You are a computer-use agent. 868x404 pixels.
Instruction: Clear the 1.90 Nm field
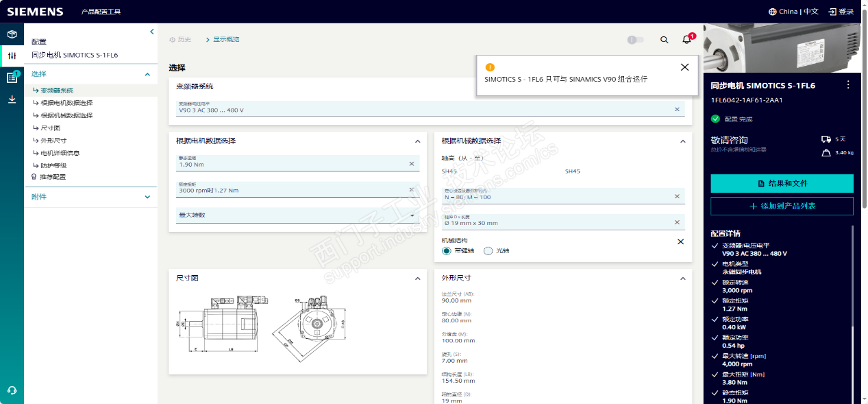[x=412, y=164]
